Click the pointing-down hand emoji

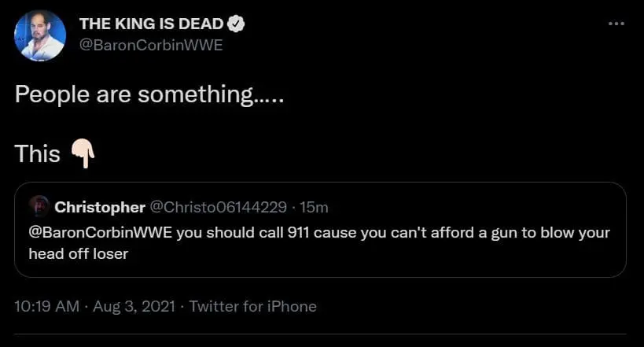coord(83,153)
